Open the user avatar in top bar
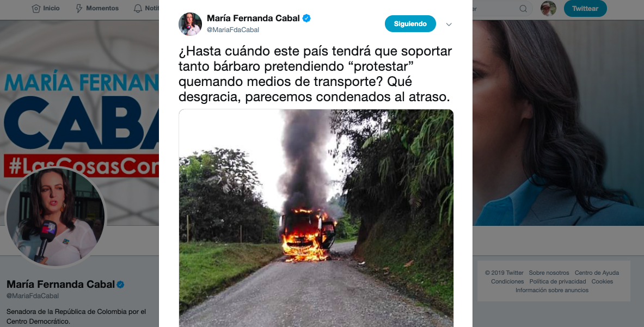This screenshot has height=327, width=644. click(548, 9)
